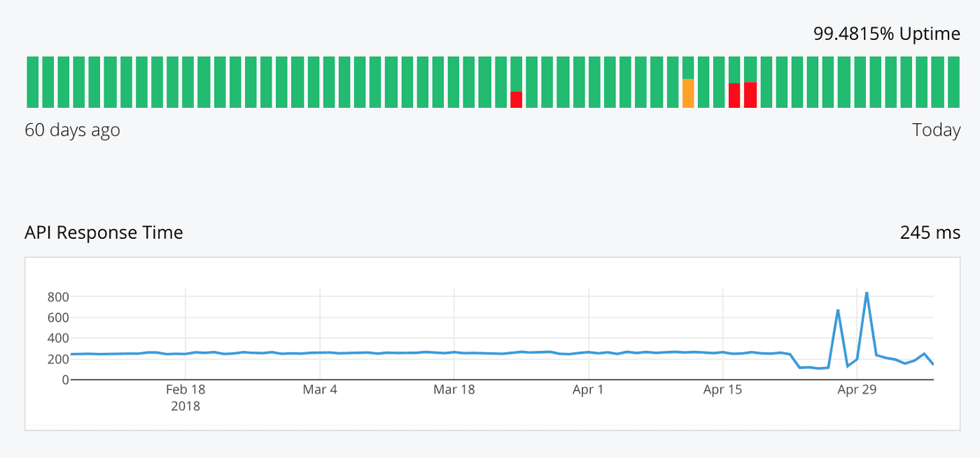Select the first green uptime bar
The width and height of the screenshot is (980, 458).
point(31,83)
